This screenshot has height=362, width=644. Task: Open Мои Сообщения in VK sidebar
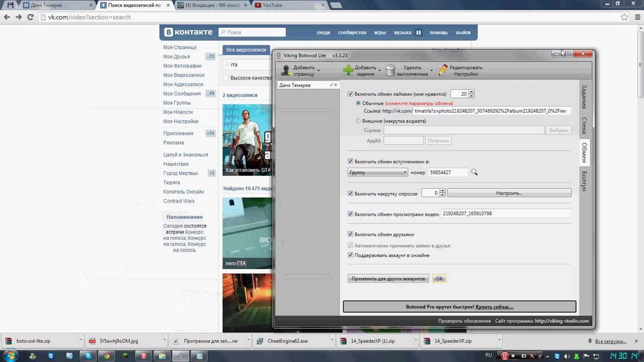coord(182,94)
